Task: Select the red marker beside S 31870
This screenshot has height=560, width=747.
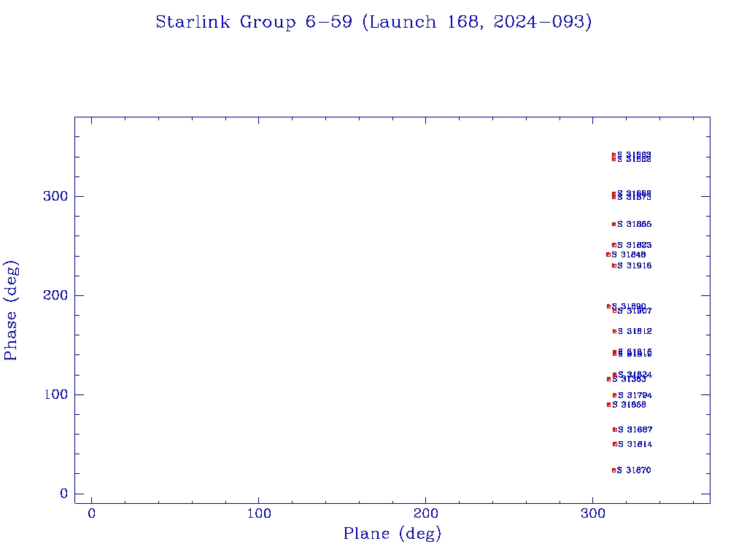Action: pos(614,470)
